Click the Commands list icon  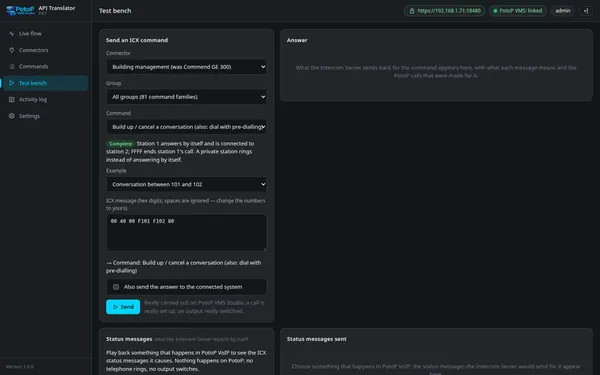(x=11, y=67)
